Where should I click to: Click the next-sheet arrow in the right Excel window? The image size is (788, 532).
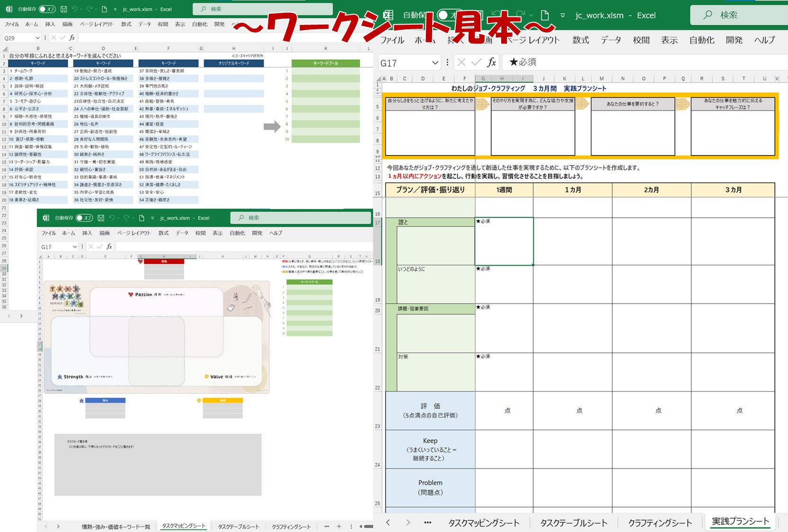click(408, 523)
